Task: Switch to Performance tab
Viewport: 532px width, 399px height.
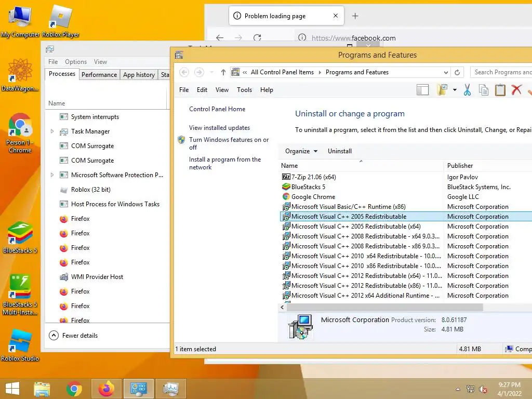Action: coord(99,75)
